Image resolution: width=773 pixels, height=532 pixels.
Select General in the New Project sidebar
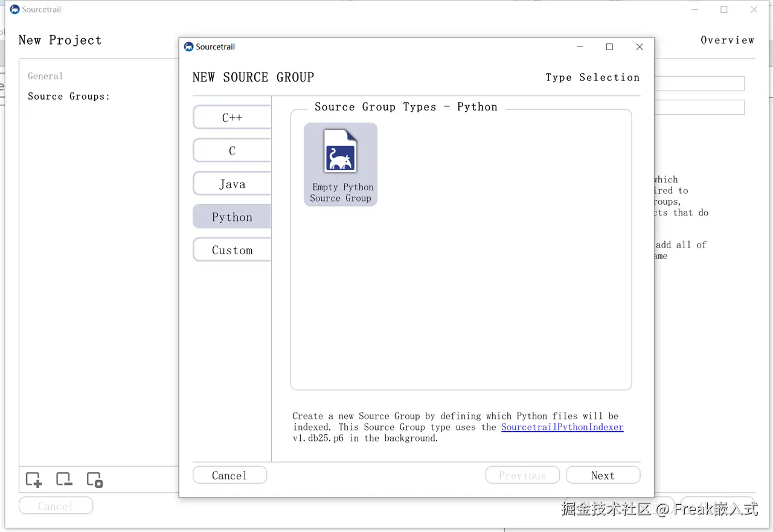coord(45,76)
